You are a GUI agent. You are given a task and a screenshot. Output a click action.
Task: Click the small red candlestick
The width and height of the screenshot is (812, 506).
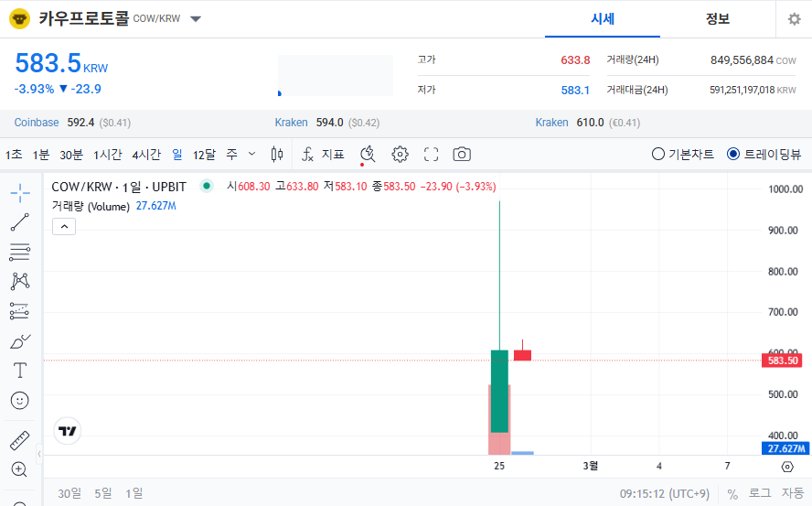tap(522, 355)
